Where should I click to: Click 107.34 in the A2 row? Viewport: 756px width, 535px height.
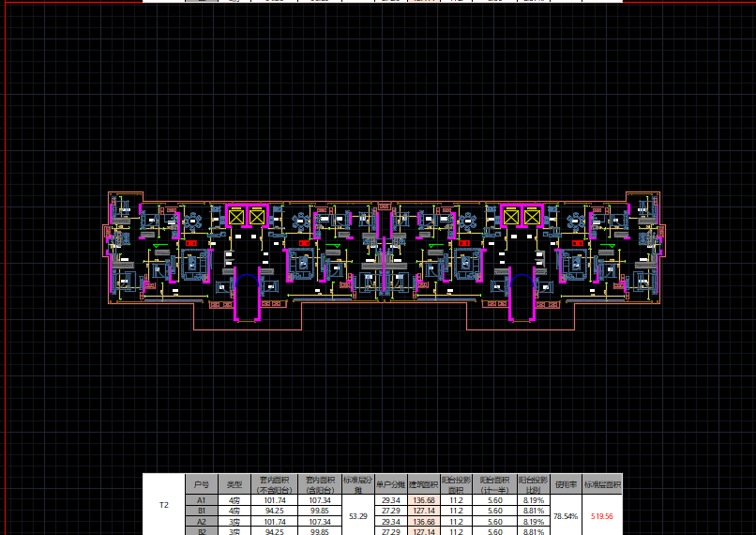(x=320, y=522)
